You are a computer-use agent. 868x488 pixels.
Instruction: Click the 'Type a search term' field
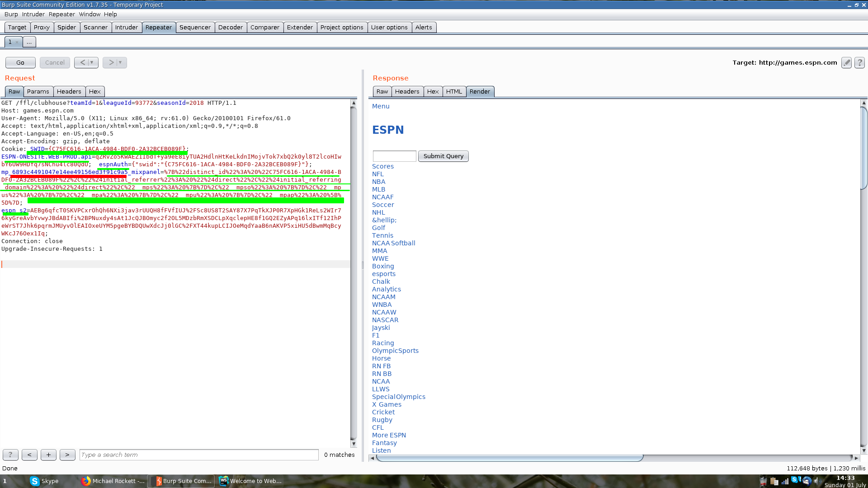[199, 455]
